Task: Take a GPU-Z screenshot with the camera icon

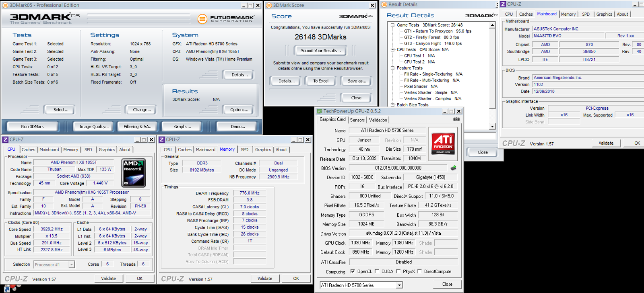Action: [x=456, y=119]
